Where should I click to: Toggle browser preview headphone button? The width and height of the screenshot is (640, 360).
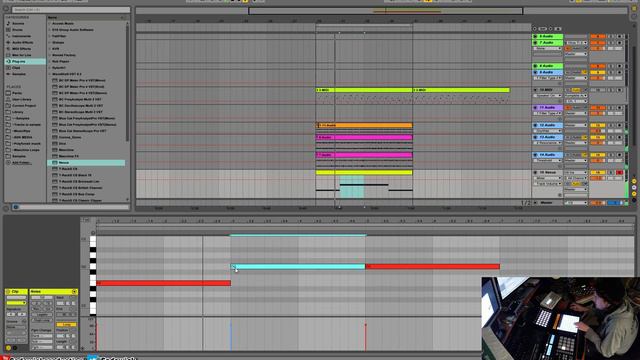[x=16, y=207]
